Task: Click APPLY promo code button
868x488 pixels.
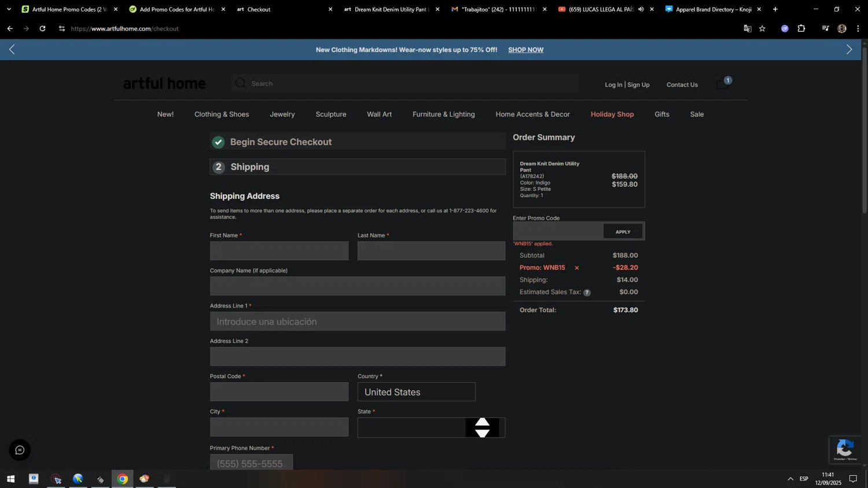Action: [623, 232]
